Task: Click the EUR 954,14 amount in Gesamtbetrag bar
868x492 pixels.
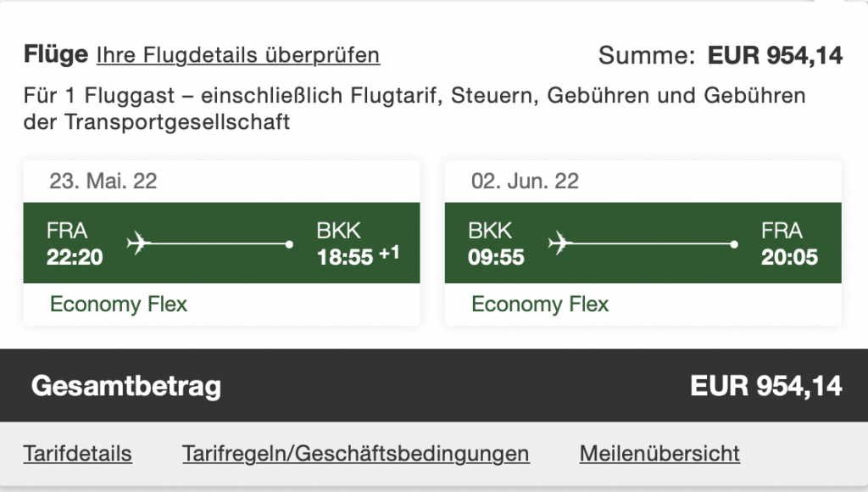Action: pyautogui.click(x=766, y=386)
